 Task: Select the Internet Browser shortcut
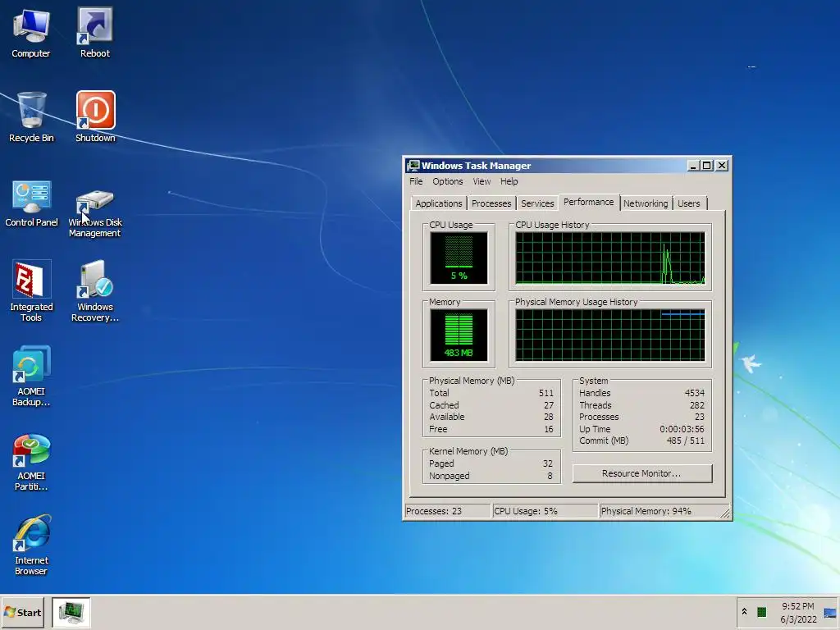(31, 545)
